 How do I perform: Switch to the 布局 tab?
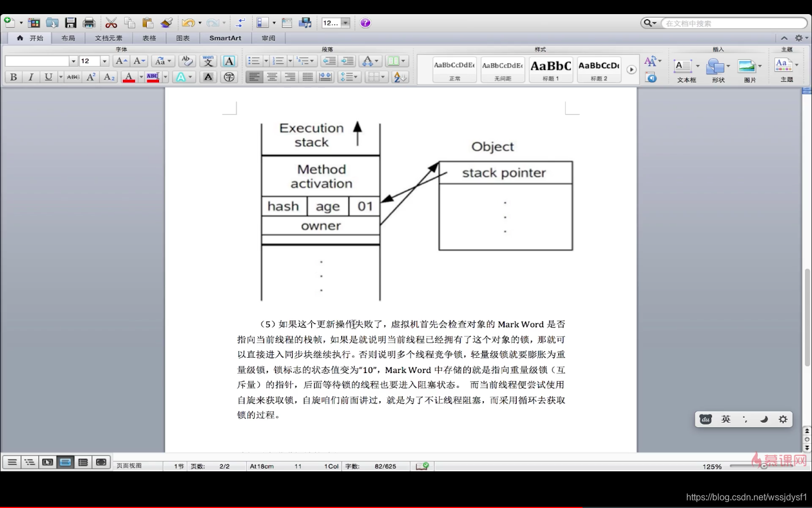[68, 38]
